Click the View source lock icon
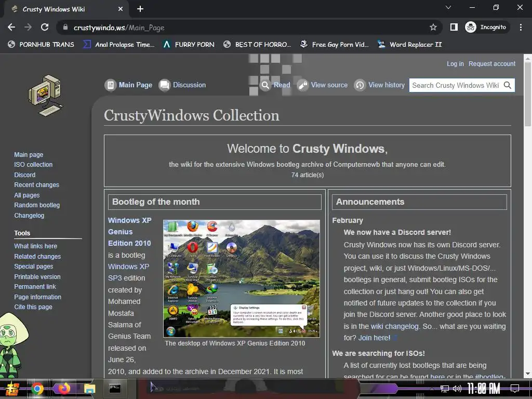 click(303, 85)
